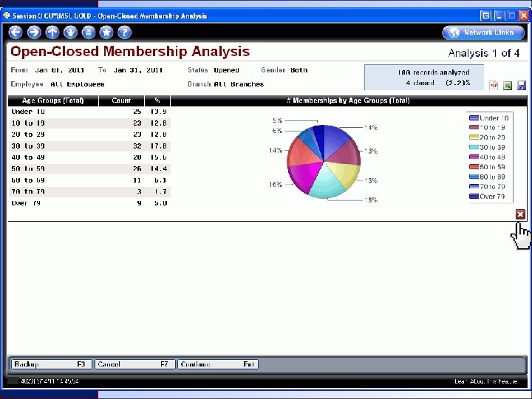
Task: Click the up arrow toolbar icon
Action: (52, 33)
